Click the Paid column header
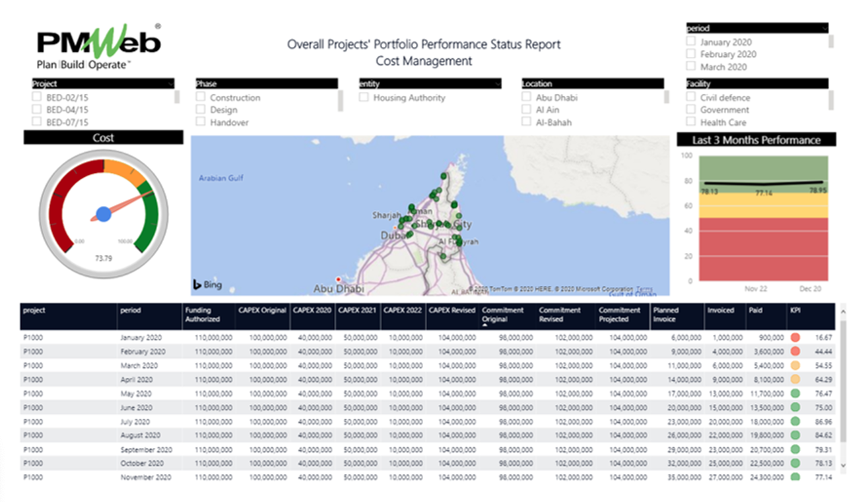Viewport: 868px width, 502px height. (756, 310)
